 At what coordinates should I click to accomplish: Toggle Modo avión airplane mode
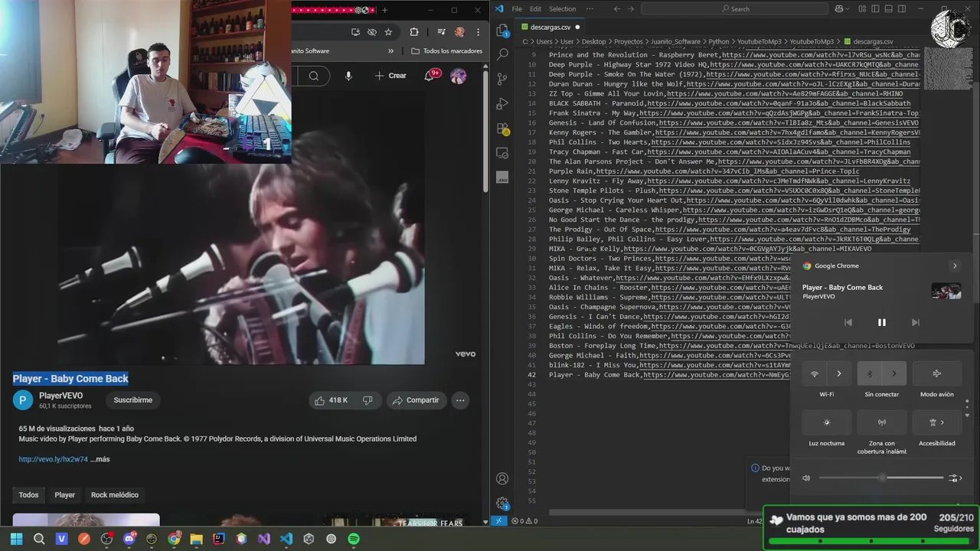937,373
